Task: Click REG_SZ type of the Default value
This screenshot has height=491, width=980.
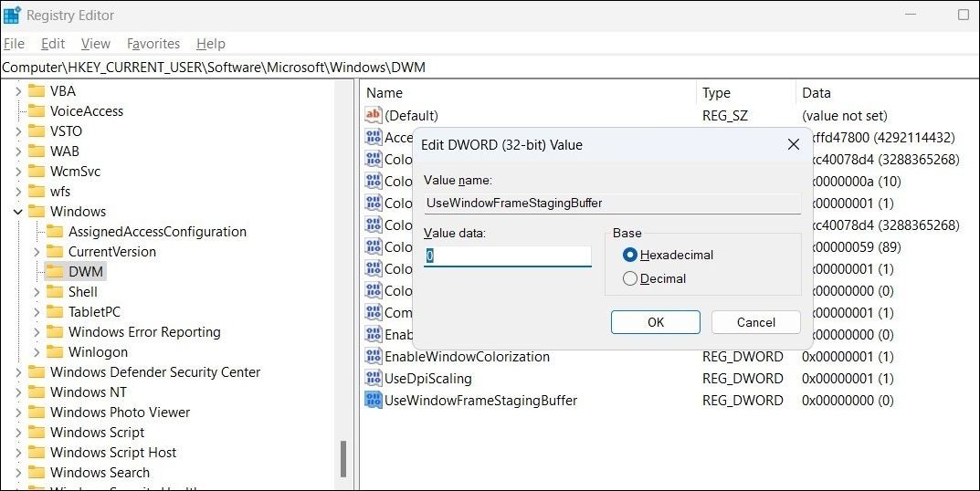Action: click(x=724, y=116)
